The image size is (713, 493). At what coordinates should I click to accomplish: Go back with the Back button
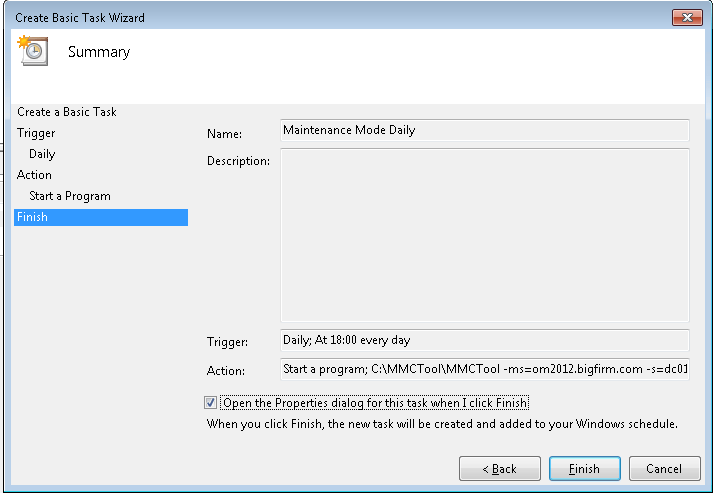[500, 468]
